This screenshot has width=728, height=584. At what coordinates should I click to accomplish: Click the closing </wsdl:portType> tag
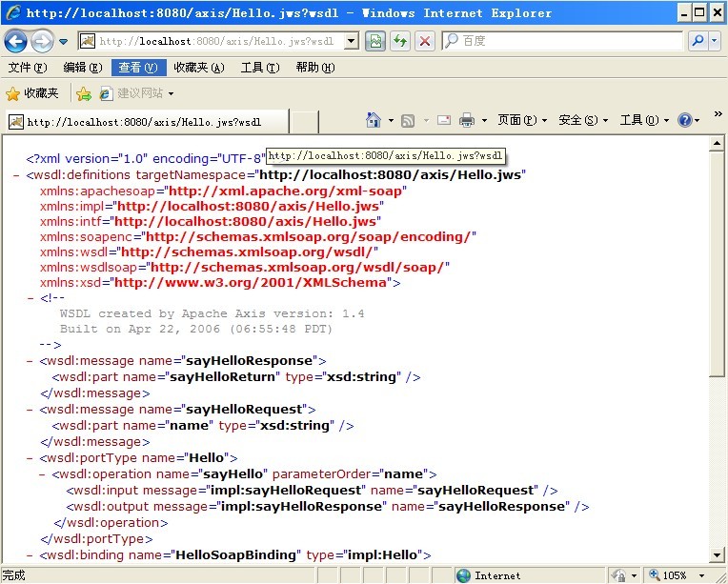[x=96, y=539]
